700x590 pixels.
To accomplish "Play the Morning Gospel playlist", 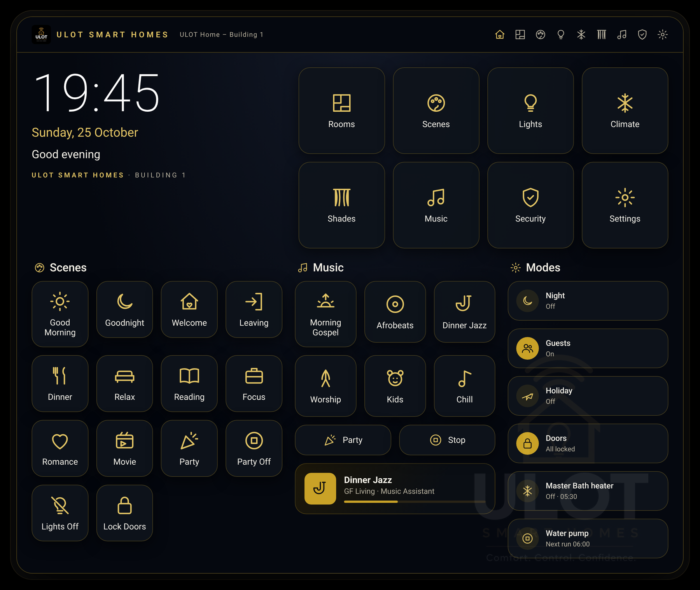I will (325, 314).
